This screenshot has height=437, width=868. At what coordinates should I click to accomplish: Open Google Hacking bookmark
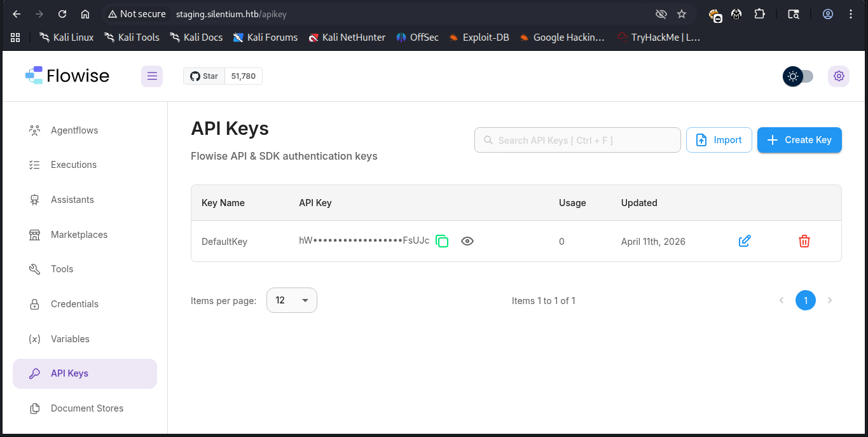562,38
